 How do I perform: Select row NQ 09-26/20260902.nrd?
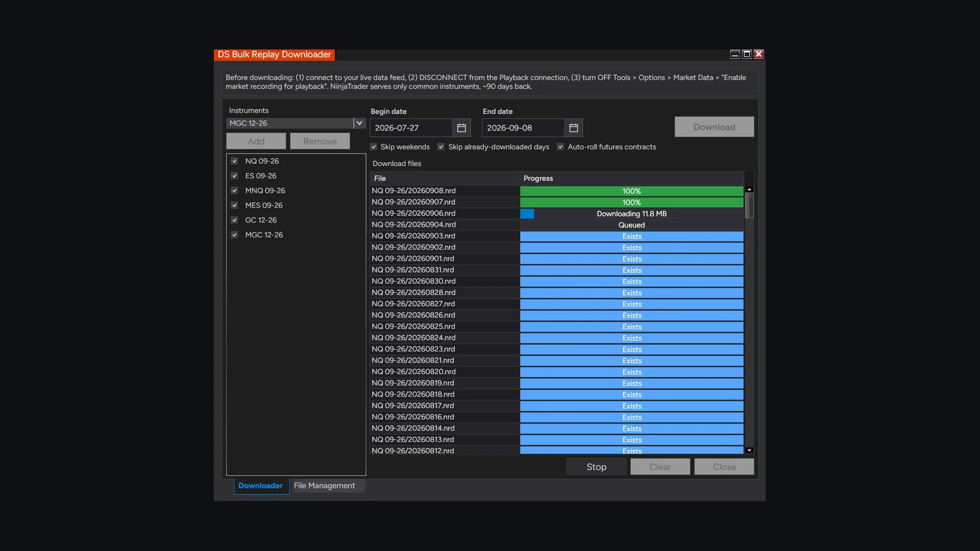click(557, 247)
